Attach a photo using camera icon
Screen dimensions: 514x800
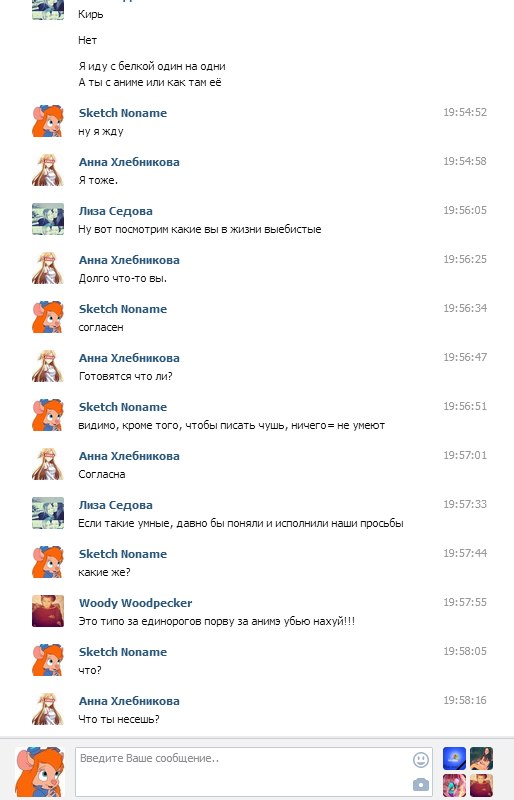click(x=421, y=784)
